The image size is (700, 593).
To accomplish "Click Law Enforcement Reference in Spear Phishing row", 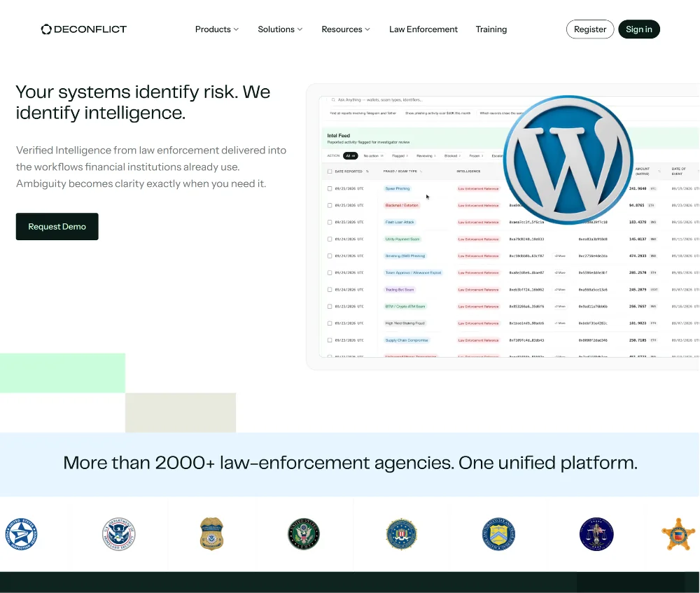I will point(478,188).
